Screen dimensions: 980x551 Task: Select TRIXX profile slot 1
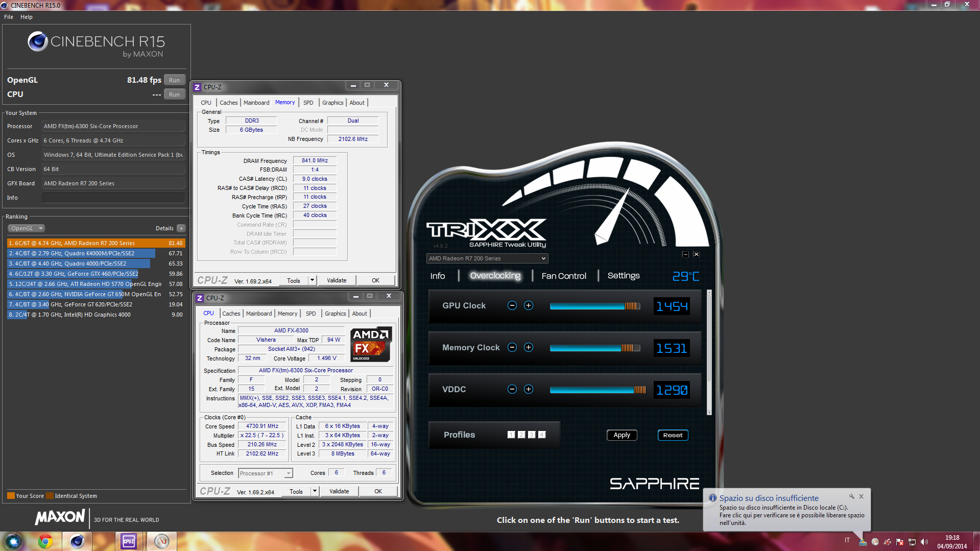click(x=511, y=435)
